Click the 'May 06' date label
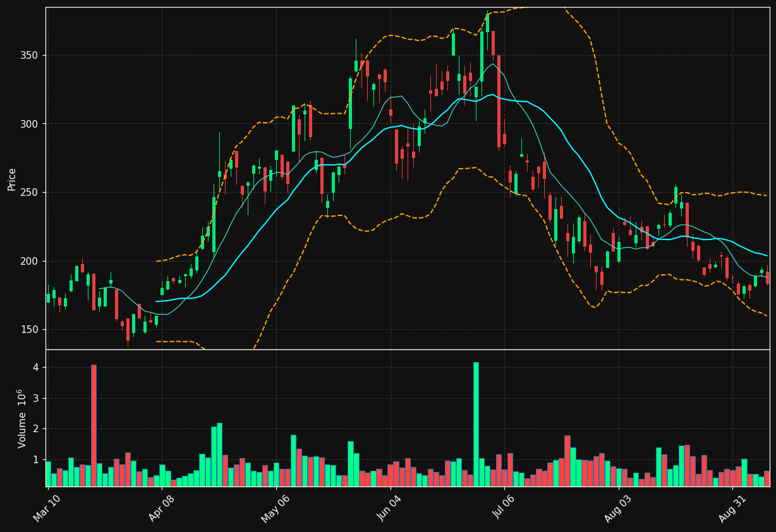Screen dimensions: 776x532 274,508
